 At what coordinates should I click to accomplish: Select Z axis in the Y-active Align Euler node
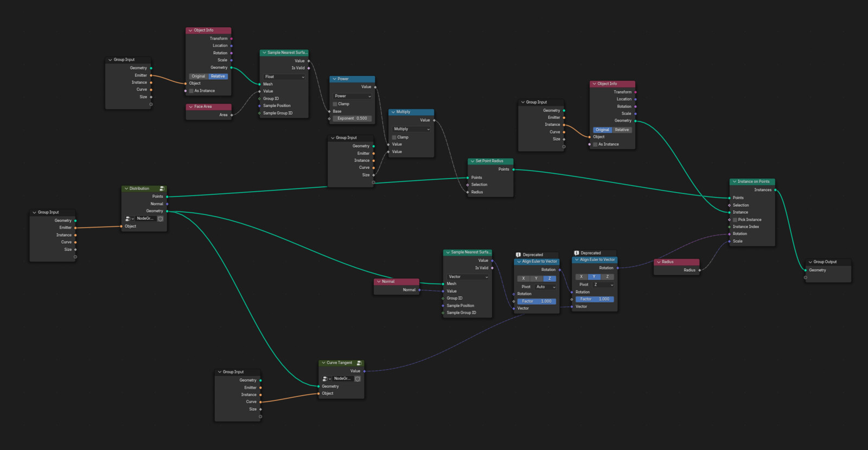[x=607, y=277]
